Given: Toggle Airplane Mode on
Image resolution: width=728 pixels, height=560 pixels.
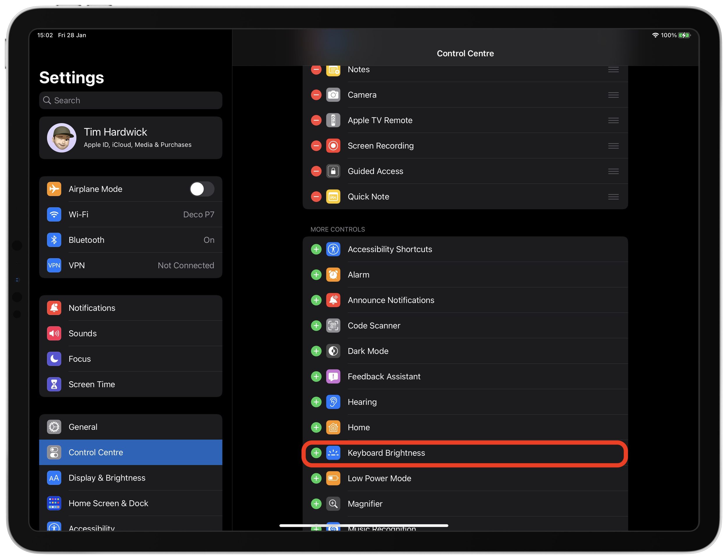Looking at the screenshot, I should (x=202, y=189).
